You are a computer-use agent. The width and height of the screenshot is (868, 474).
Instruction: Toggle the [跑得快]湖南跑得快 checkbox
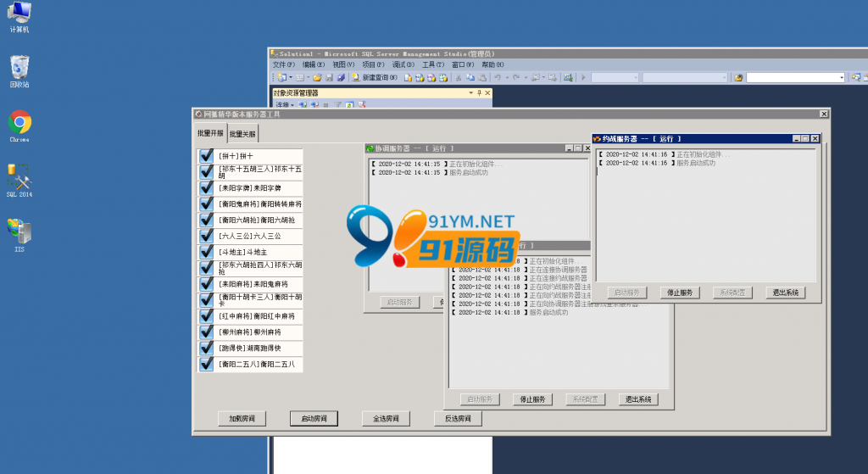coord(207,349)
